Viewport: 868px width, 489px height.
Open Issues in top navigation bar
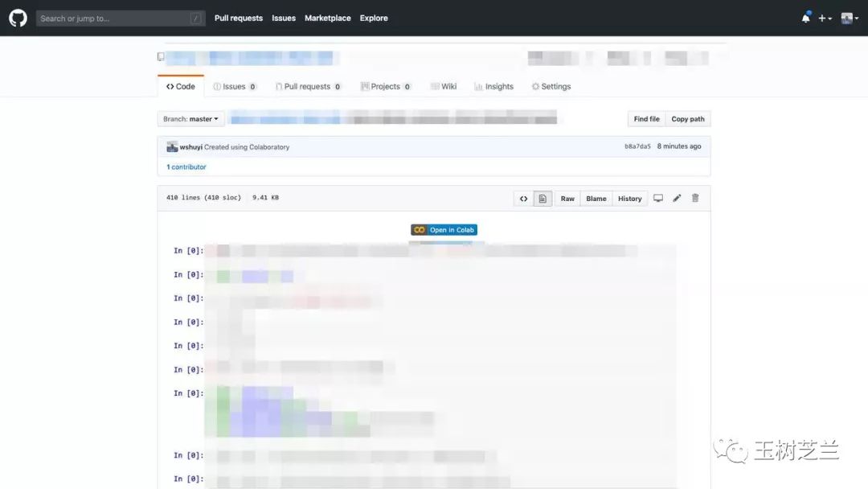[284, 18]
